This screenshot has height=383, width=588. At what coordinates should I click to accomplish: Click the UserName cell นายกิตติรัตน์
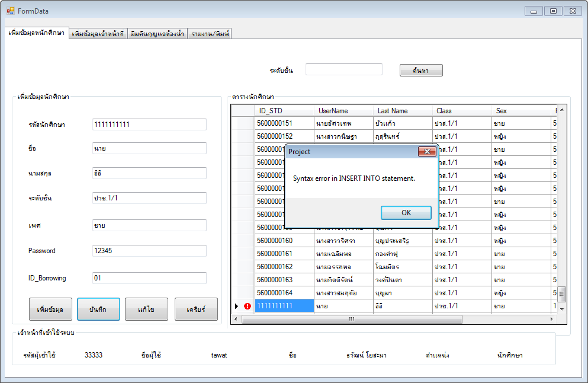click(x=343, y=280)
